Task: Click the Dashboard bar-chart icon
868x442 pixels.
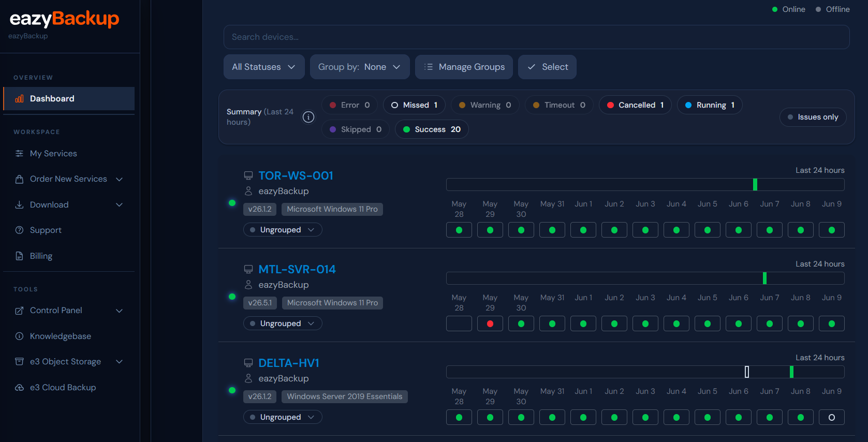Action: (x=20, y=98)
